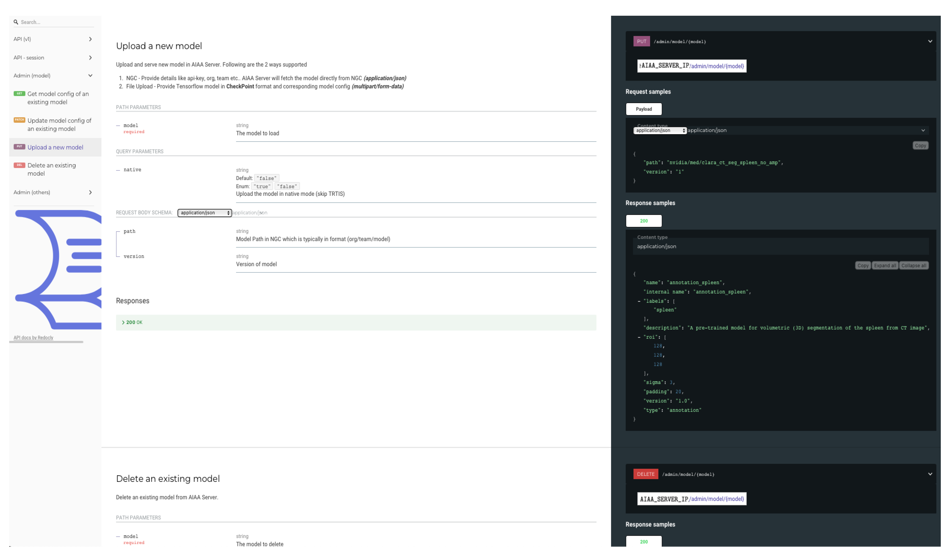Open the API docs by Redocly link
The height and width of the screenshot is (560, 950).
(34, 338)
